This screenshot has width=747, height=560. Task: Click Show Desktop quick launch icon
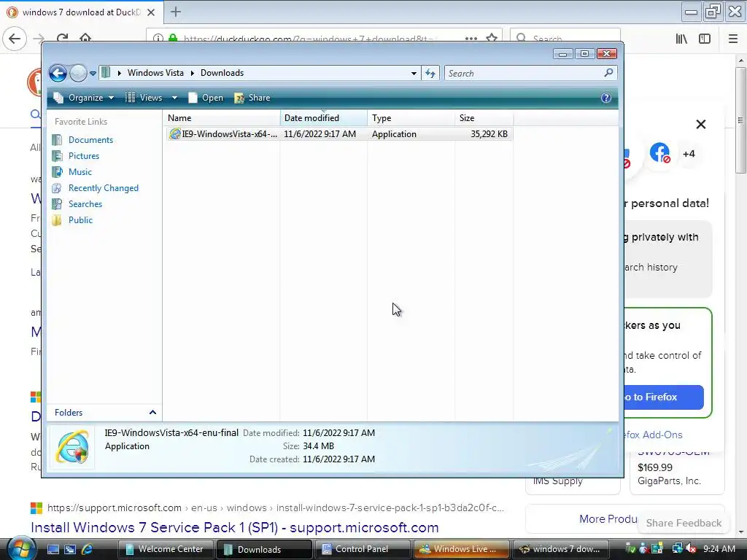click(x=53, y=549)
